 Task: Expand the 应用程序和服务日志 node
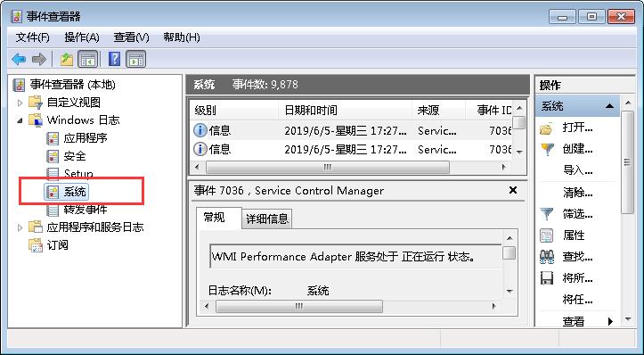coord(20,227)
